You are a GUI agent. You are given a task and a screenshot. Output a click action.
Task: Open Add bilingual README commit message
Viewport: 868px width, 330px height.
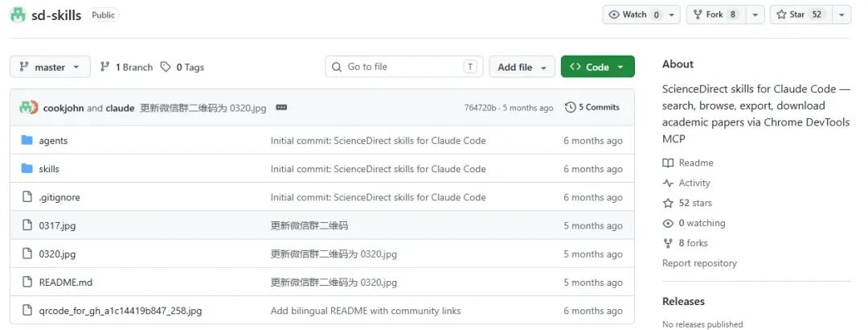tap(366, 311)
